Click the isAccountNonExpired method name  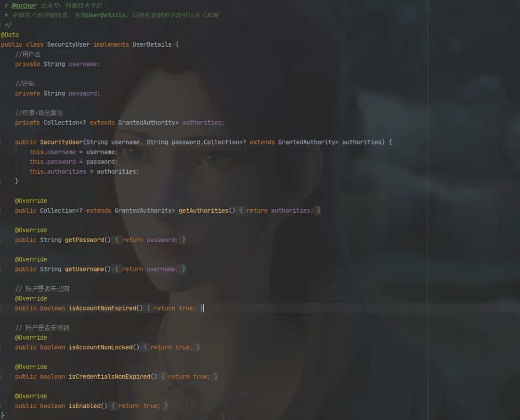click(x=103, y=308)
